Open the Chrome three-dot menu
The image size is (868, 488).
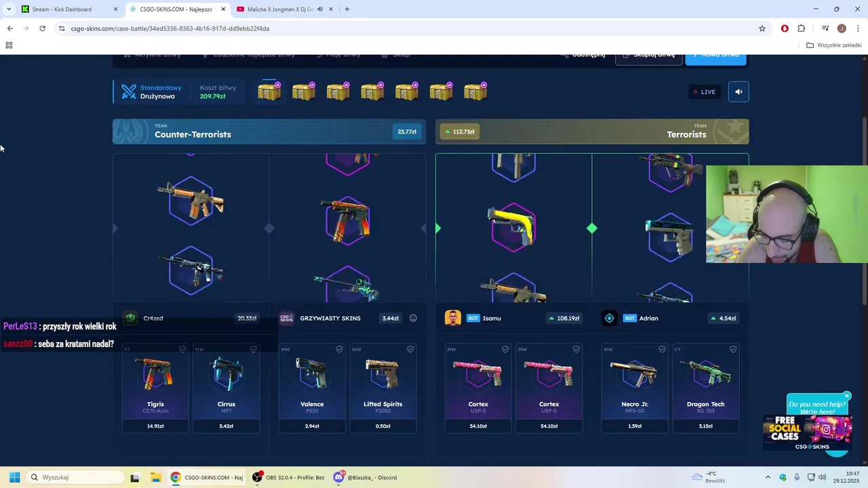click(x=858, y=28)
